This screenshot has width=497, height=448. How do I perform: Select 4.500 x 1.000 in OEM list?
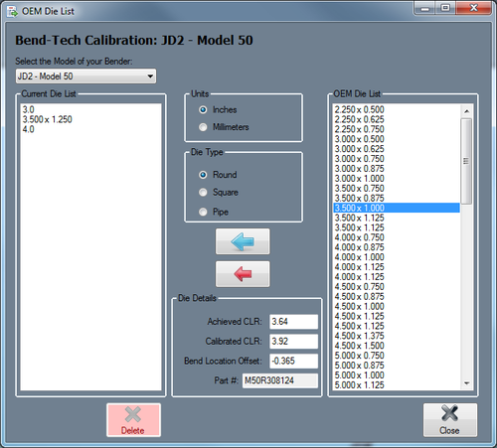point(397,306)
